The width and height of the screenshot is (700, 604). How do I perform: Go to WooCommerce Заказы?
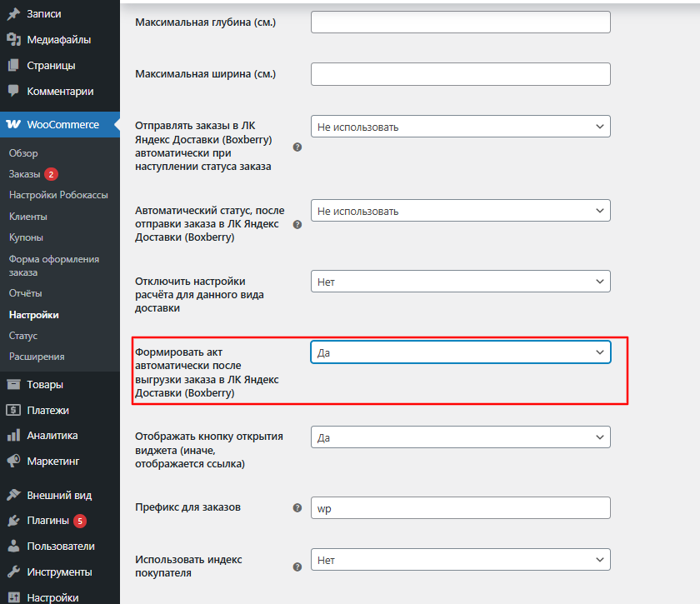[24, 174]
